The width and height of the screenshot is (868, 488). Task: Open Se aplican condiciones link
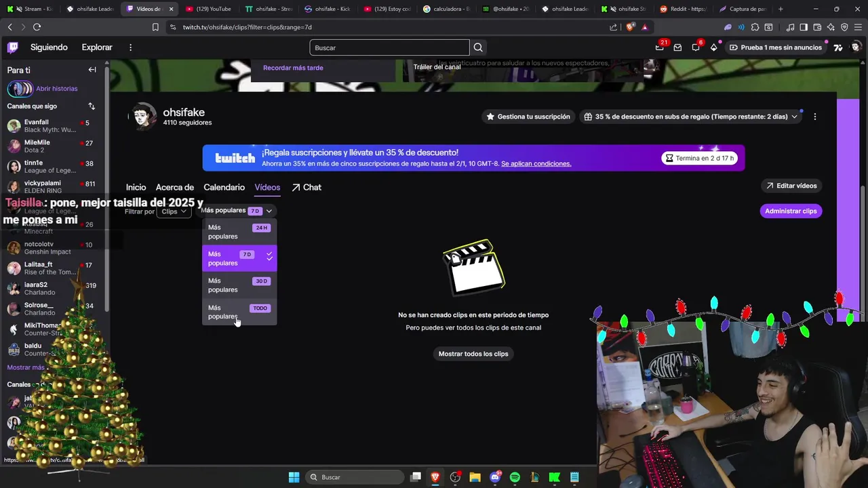pos(536,163)
